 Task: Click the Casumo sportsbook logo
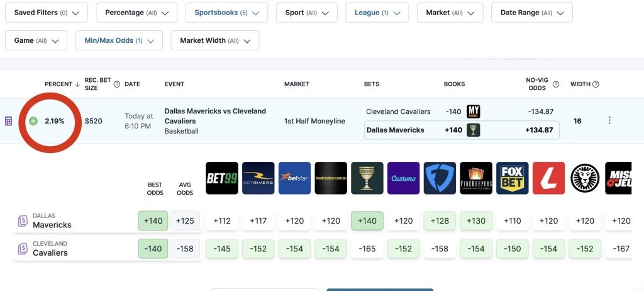tap(403, 178)
